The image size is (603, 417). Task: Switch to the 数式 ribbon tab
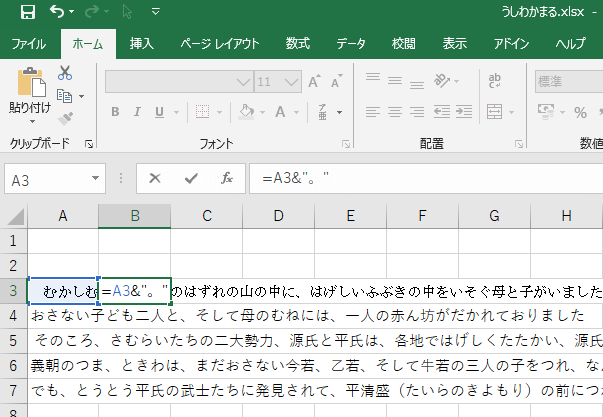click(x=297, y=44)
